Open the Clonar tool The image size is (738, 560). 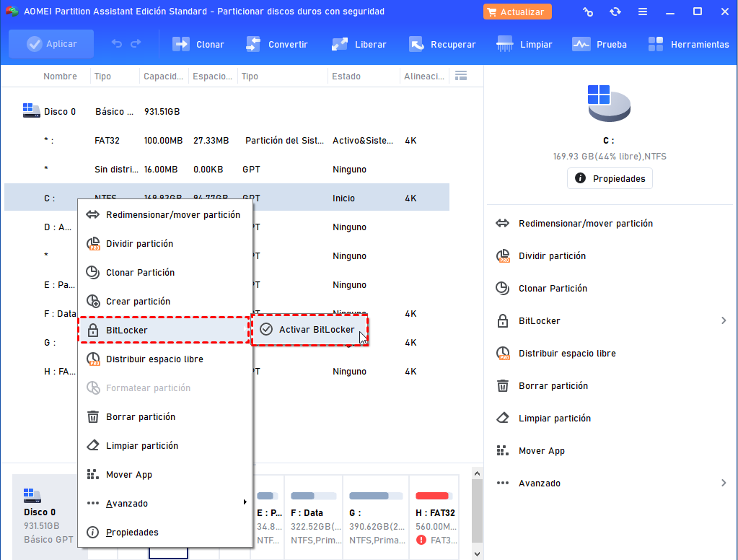tap(198, 44)
